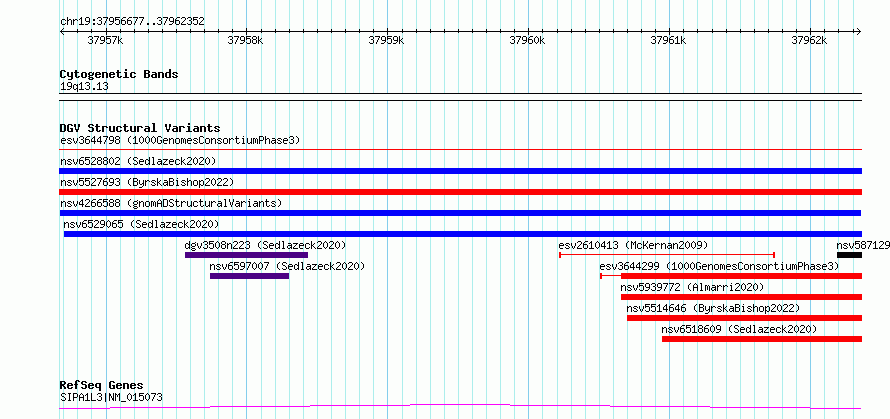The height and width of the screenshot is (419, 890).
Task: Click the ruler's left arrowhead
Action: coord(62,32)
